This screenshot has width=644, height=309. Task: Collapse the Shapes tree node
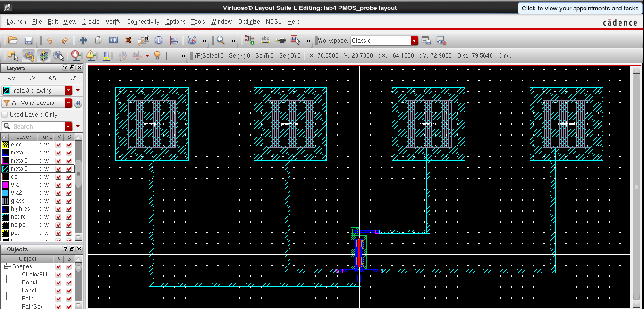pyautogui.click(x=7, y=266)
